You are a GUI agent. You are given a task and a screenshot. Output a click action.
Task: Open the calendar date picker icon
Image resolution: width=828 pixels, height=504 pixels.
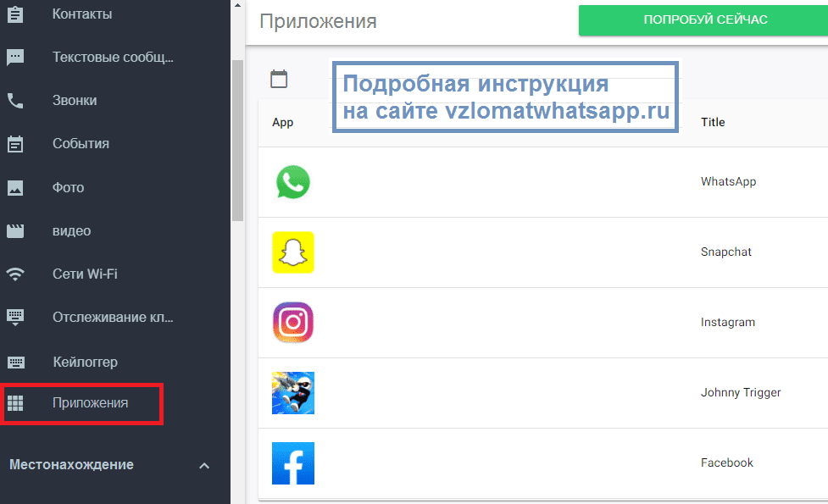coord(279,79)
